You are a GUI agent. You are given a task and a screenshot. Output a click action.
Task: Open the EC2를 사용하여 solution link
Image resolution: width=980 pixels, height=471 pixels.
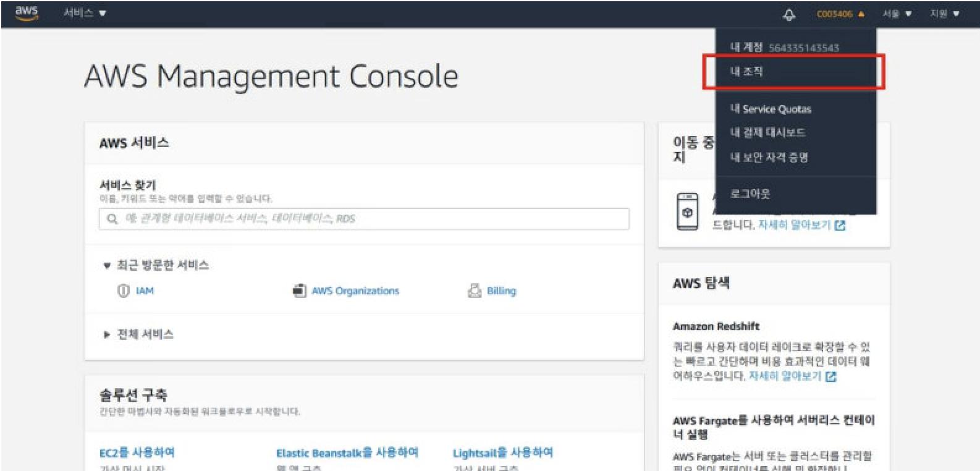point(137,452)
